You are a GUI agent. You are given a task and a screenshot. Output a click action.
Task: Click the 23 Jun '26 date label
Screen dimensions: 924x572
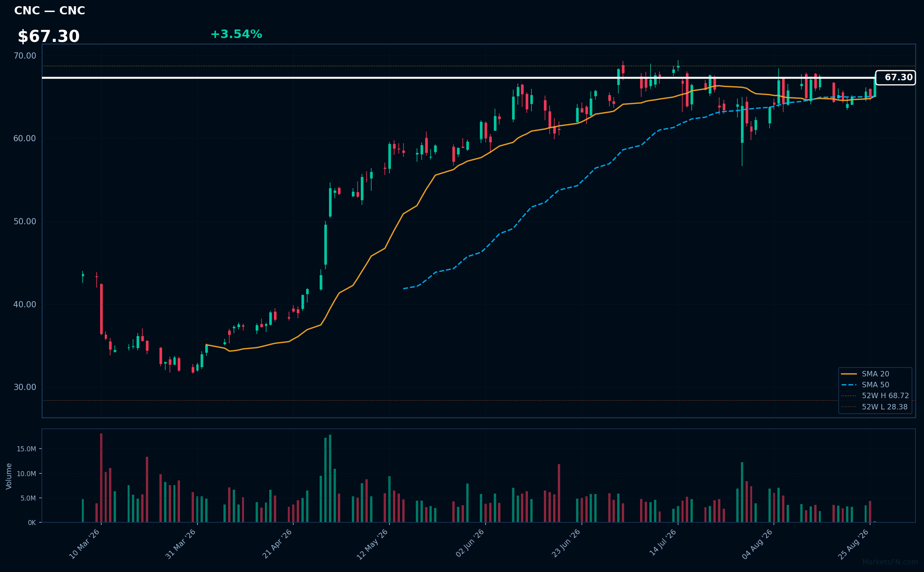click(566, 544)
